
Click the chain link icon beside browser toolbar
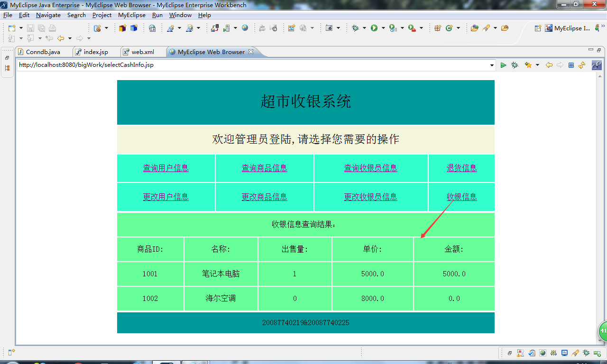[597, 65]
